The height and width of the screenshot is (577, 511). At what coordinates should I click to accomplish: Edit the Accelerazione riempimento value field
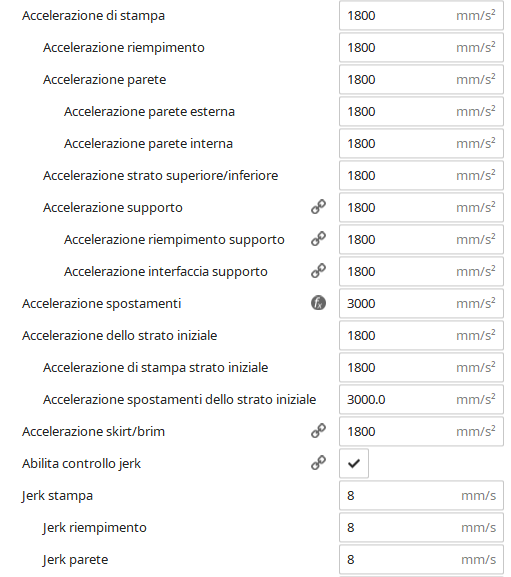tap(421, 47)
